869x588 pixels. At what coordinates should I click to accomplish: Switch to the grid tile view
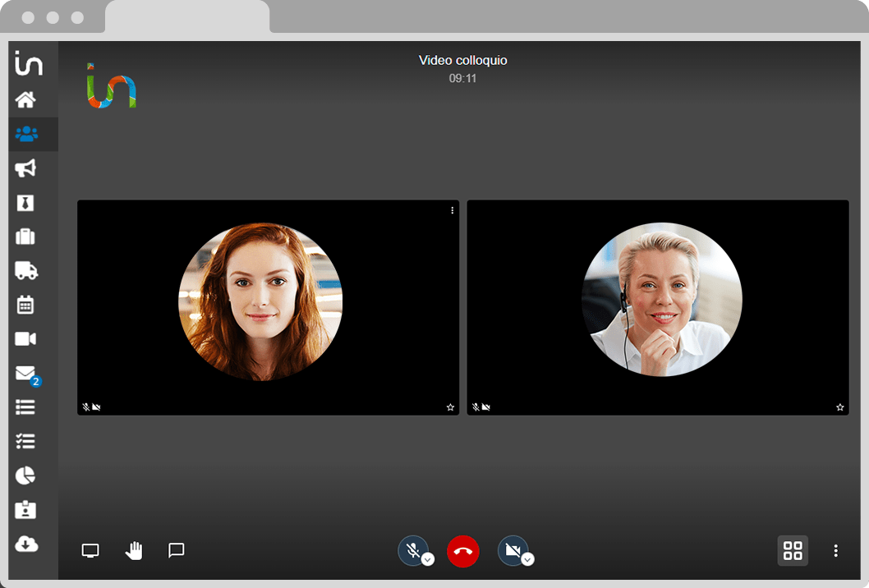(x=793, y=550)
